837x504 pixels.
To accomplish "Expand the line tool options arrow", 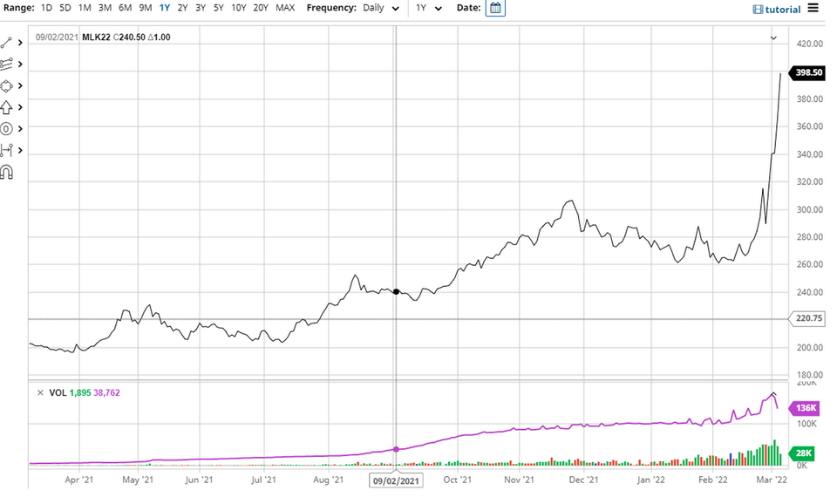I will (x=20, y=43).
